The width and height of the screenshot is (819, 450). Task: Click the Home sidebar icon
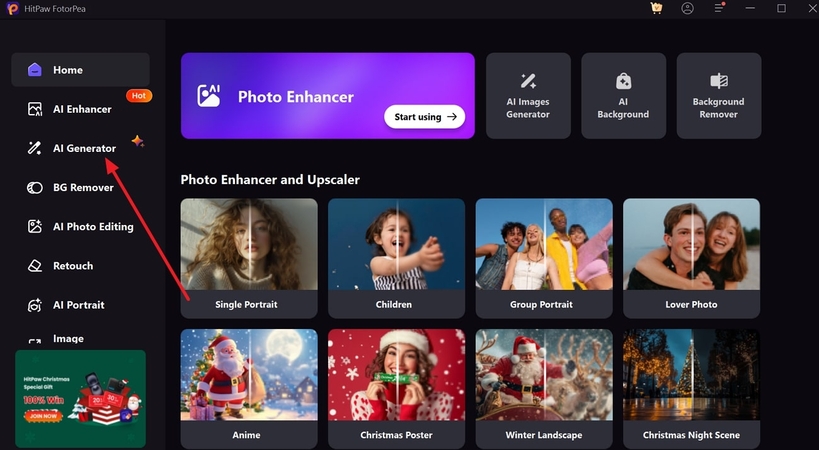(x=34, y=69)
